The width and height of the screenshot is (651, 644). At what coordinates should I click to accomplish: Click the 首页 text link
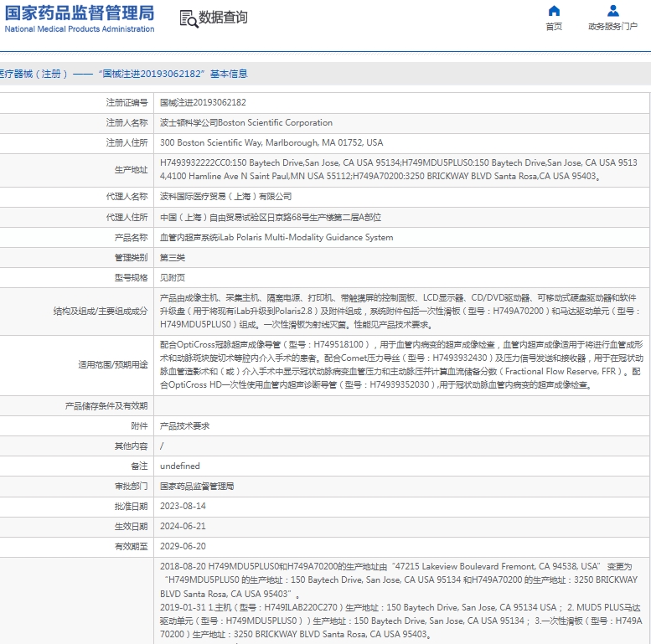point(554,27)
